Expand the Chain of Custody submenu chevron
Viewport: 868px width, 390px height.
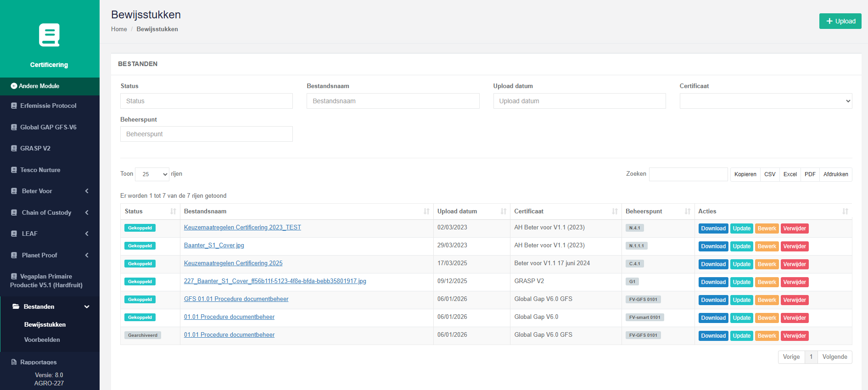coord(87,212)
